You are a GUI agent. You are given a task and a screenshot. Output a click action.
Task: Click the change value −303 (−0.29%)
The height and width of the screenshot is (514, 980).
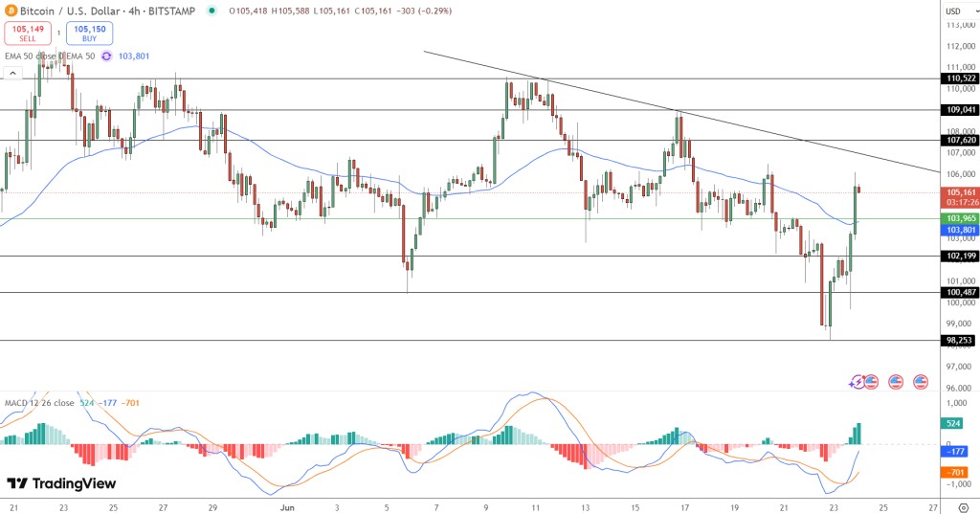424,11
